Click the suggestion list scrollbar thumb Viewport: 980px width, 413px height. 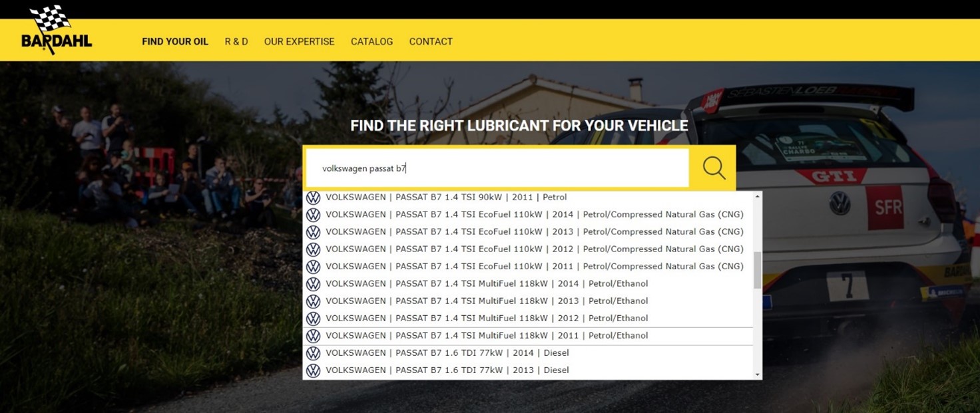click(x=757, y=270)
